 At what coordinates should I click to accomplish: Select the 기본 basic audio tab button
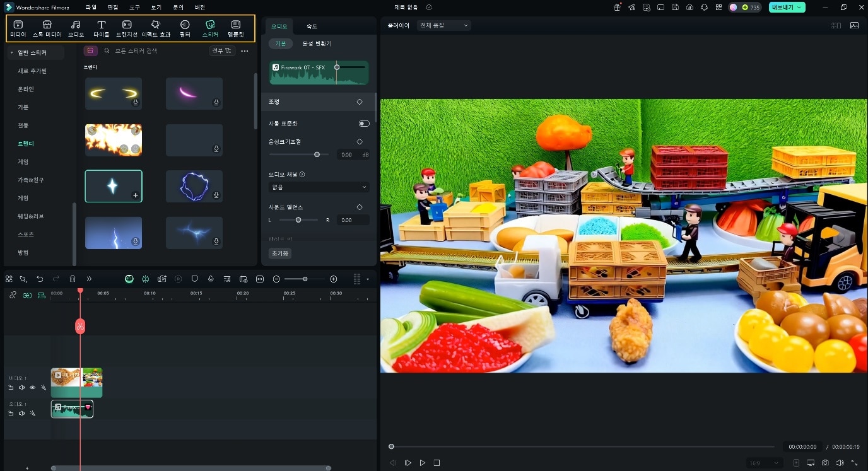coord(280,44)
